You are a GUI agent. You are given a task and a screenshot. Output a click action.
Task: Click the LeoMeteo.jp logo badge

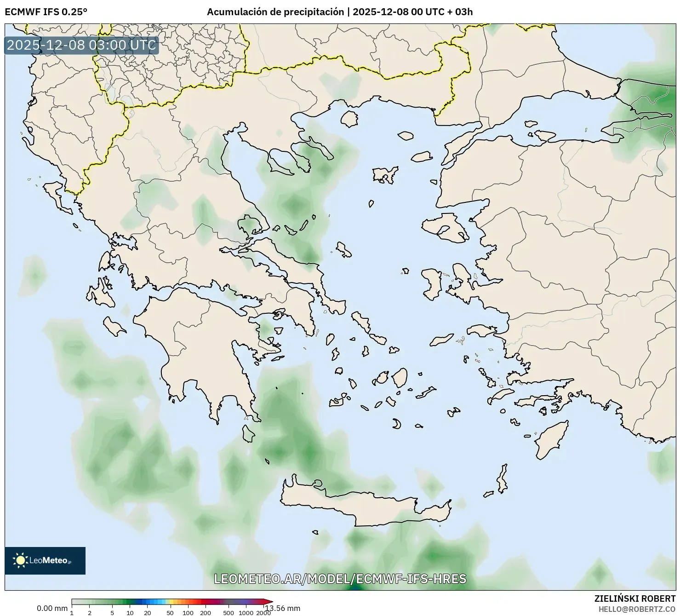[45, 562]
